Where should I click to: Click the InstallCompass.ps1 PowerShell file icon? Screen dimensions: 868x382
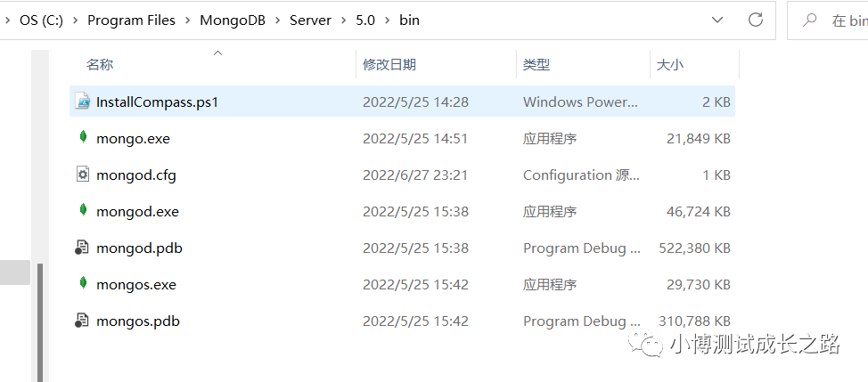(83, 102)
